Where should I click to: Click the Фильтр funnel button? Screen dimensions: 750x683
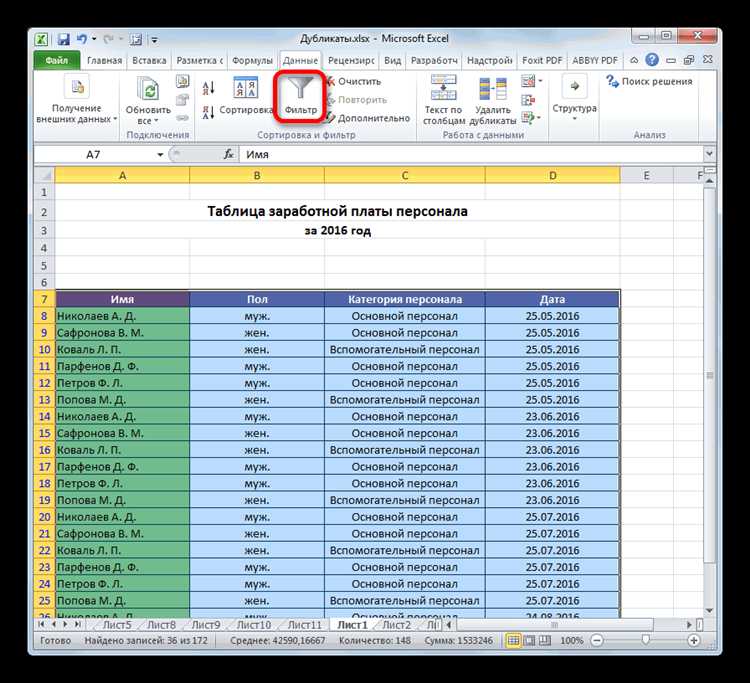pyautogui.click(x=300, y=96)
